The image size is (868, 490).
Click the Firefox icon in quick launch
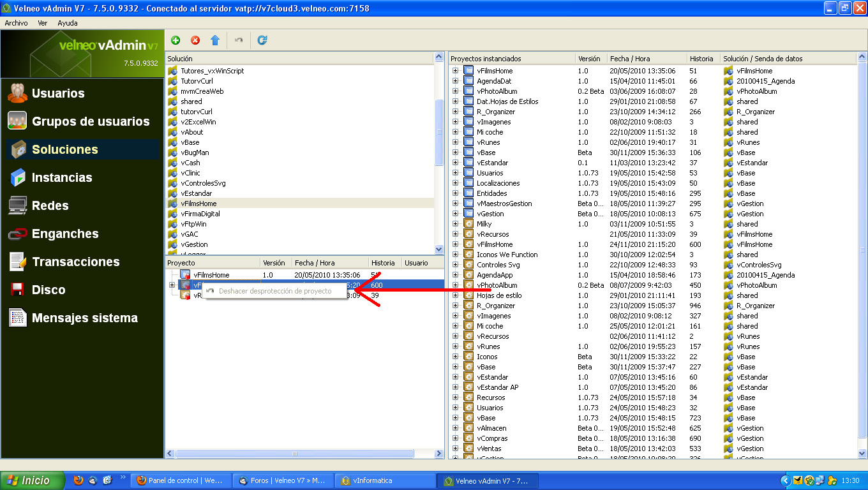79,480
